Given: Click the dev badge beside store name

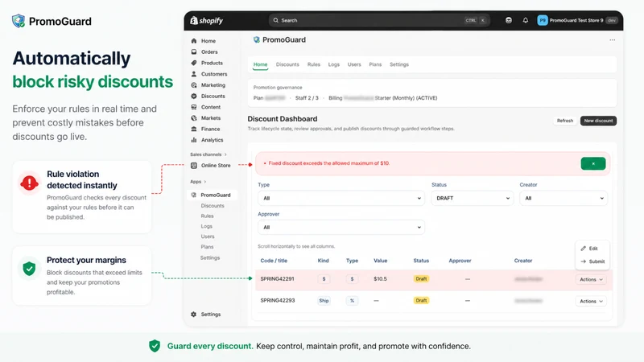Looking at the screenshot, I should (x=612, y=21).
